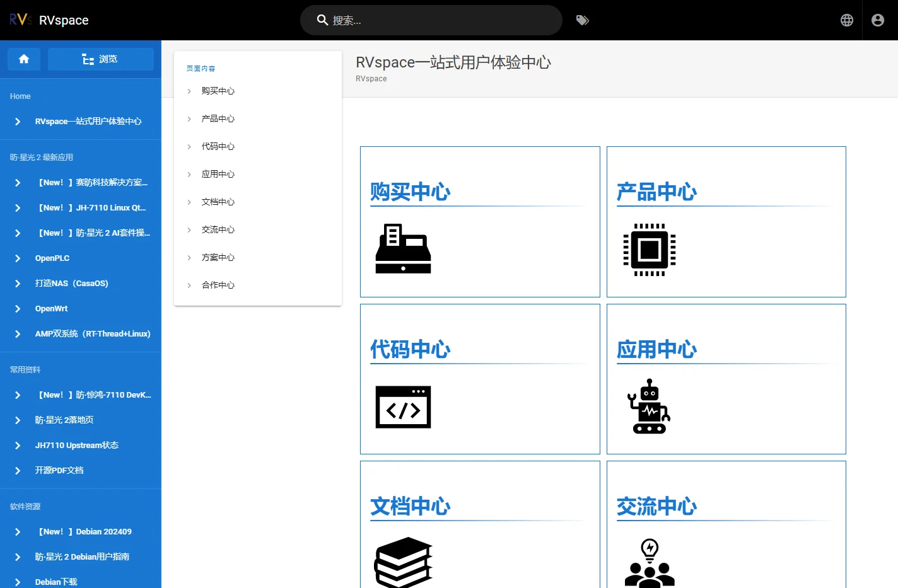Open the 文档中心 card heading
The image size is (898, 588).
tap(411, 506)
